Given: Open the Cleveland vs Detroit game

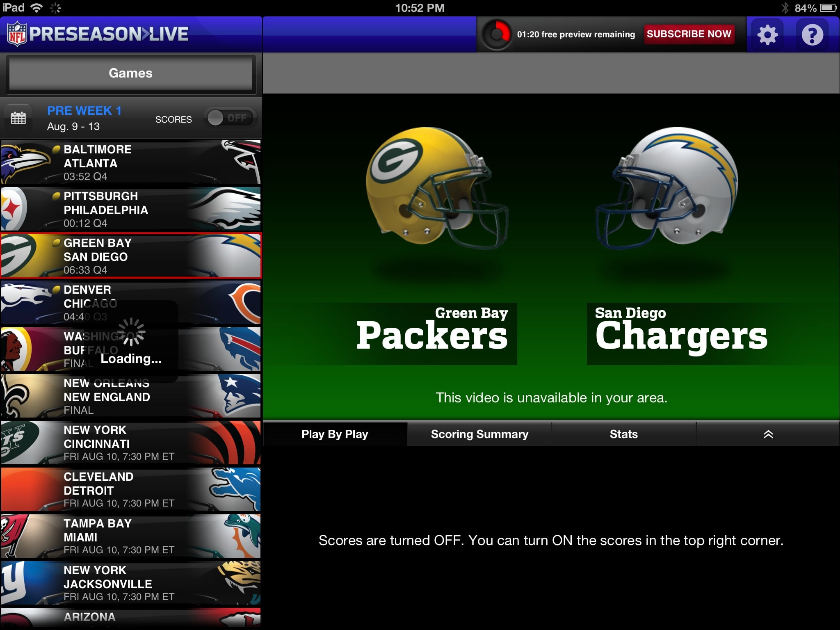Looking at the screenshot, I should tap(130, 490).
